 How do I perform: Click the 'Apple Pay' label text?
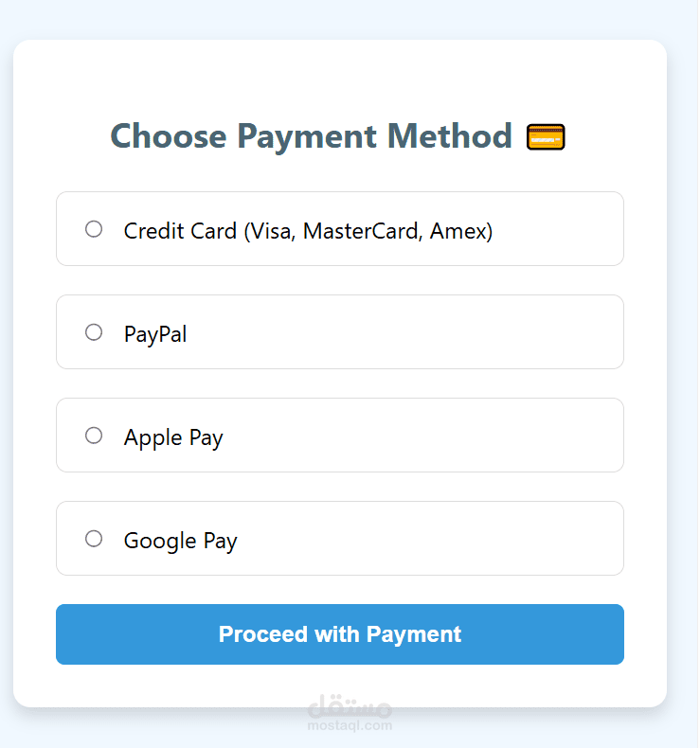tap(173, 437)
